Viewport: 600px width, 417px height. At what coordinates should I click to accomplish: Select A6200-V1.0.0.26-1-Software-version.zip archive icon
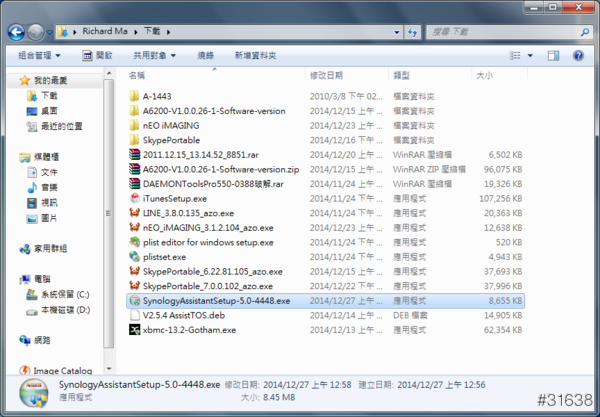coord(134,169)
